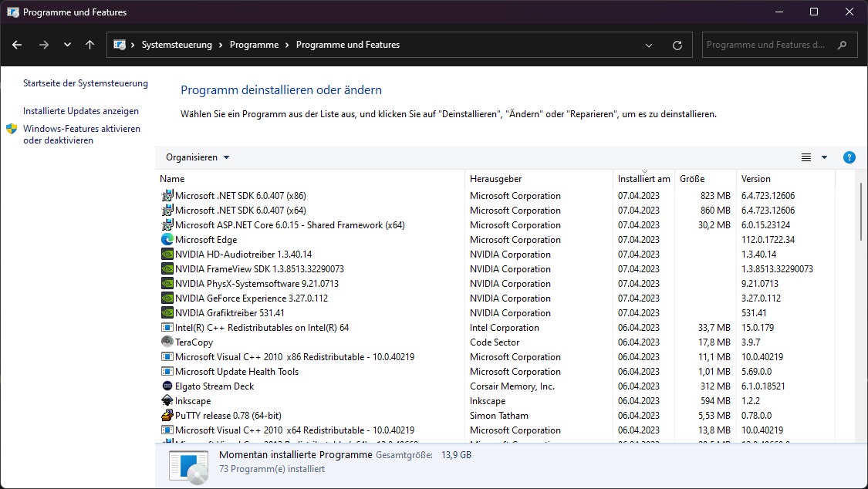The image size is (868, 489).
Task: Select Programme in the breadcrumb
Action: tap(254, 45)
